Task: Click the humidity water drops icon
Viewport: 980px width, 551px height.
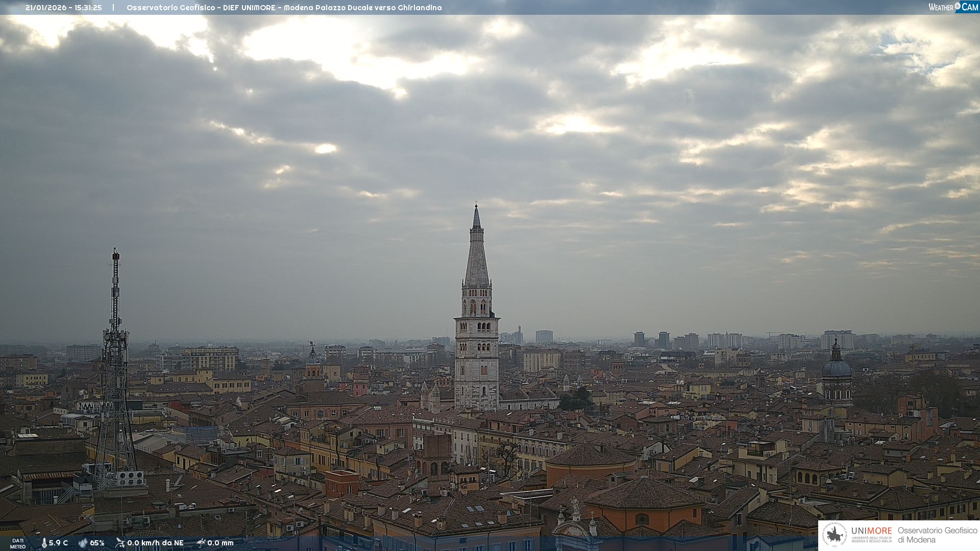Action: point(83,543)
